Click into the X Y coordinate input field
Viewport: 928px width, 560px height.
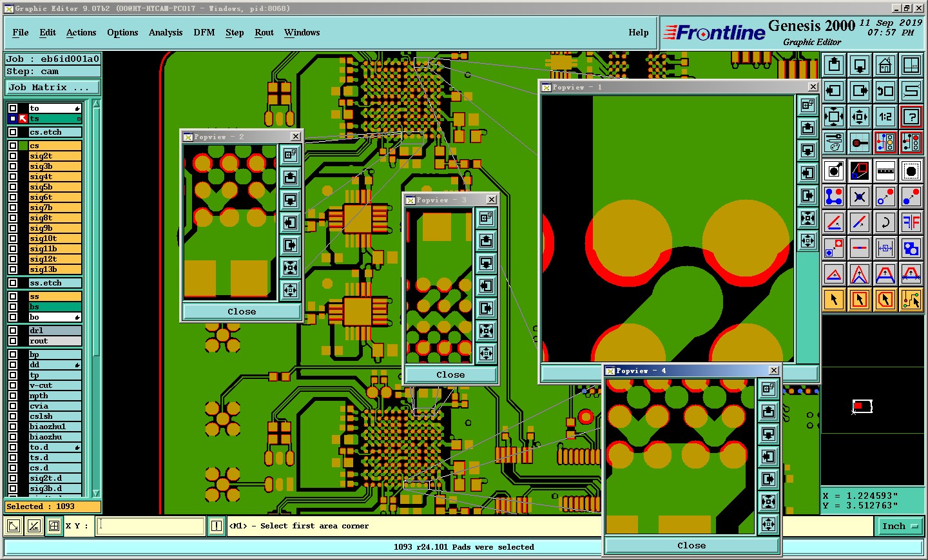click(x=150, y=526)
